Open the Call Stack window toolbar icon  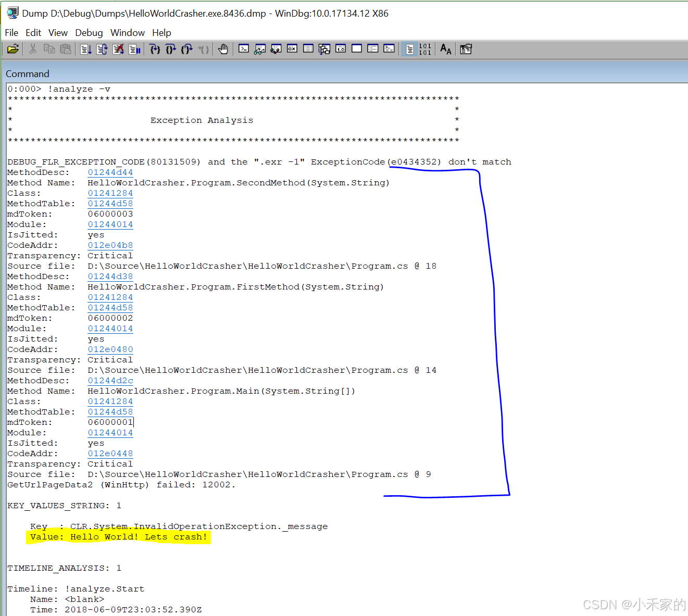coord(324,49)
